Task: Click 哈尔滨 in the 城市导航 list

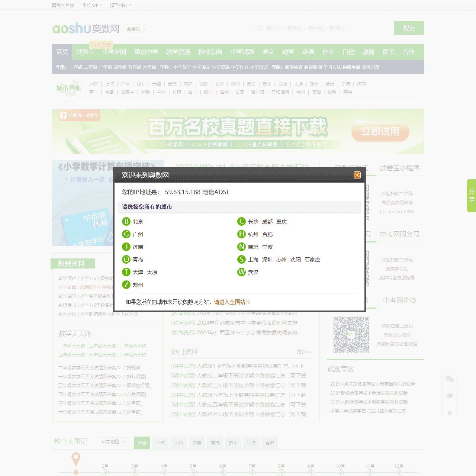Action: 258,92
